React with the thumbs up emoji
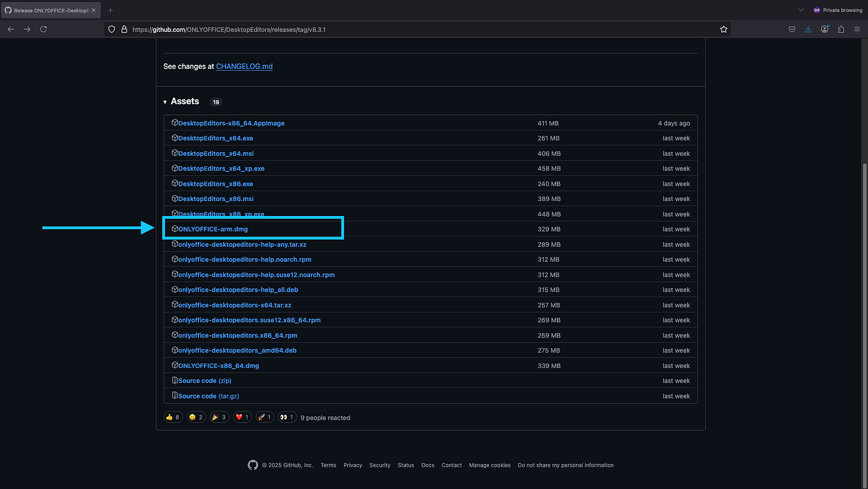The height and width of the screenshot is (489, 868). pos(173,418)
